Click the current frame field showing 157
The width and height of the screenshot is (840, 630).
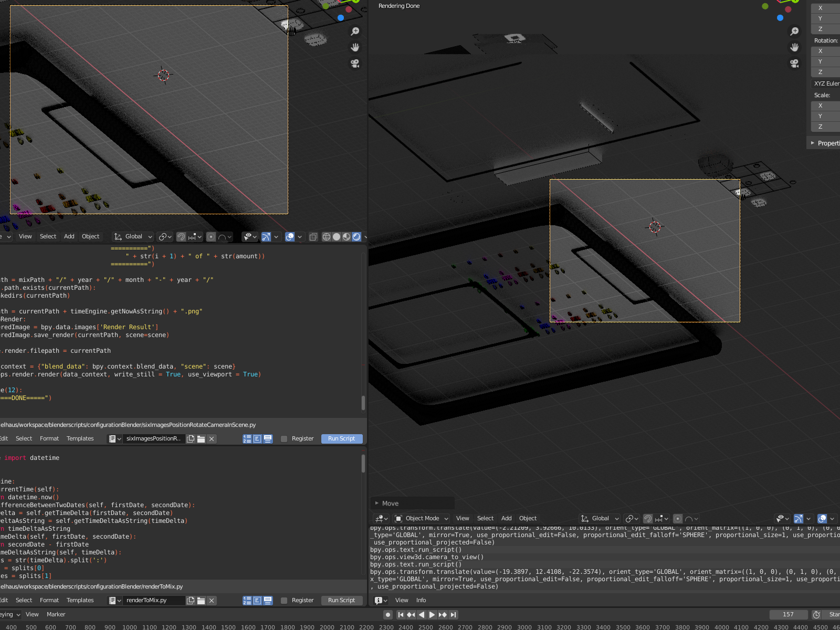pyautogui.click(x=788, y=615)
